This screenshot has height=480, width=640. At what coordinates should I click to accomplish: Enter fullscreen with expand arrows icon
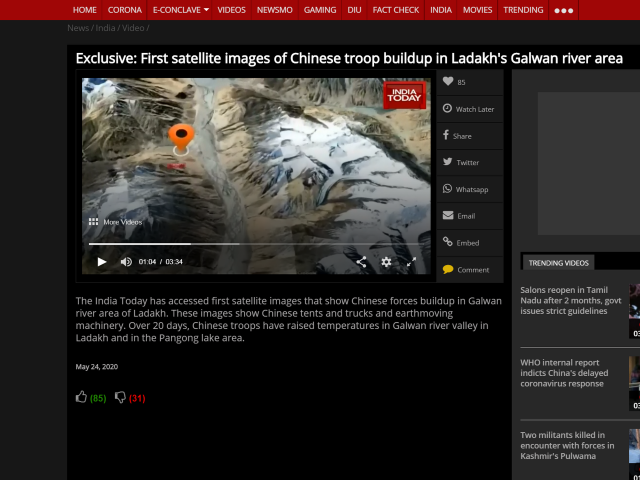[411, 262]
